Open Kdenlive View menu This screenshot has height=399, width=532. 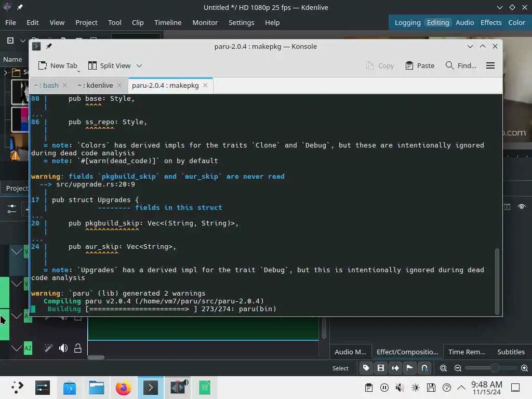click(57, 22)
